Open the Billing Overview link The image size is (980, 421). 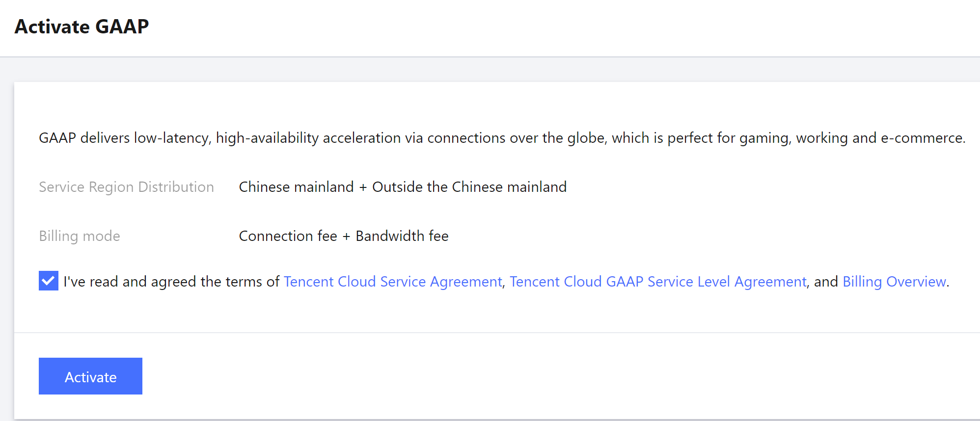[894, 282]
